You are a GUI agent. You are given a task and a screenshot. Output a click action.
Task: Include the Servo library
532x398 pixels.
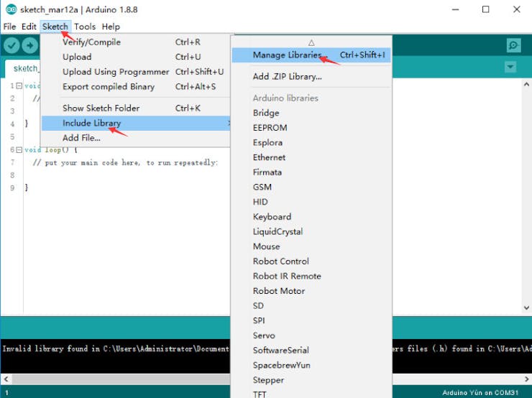[311, 335]
